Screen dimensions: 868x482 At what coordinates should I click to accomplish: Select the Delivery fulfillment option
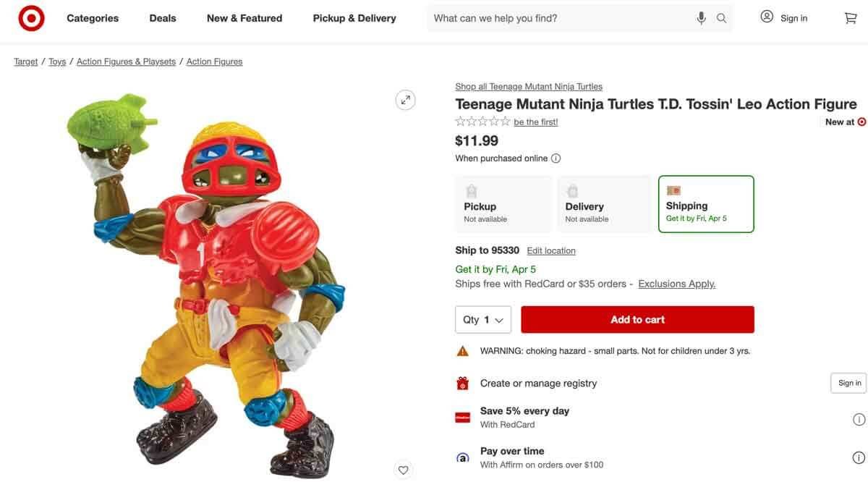(x=604, y=204)
